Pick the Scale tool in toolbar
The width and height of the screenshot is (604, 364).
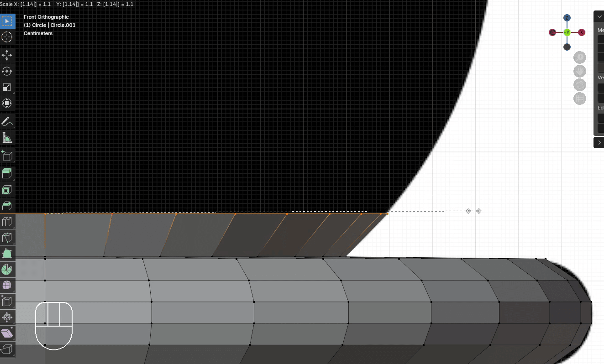tap(7, 87)
